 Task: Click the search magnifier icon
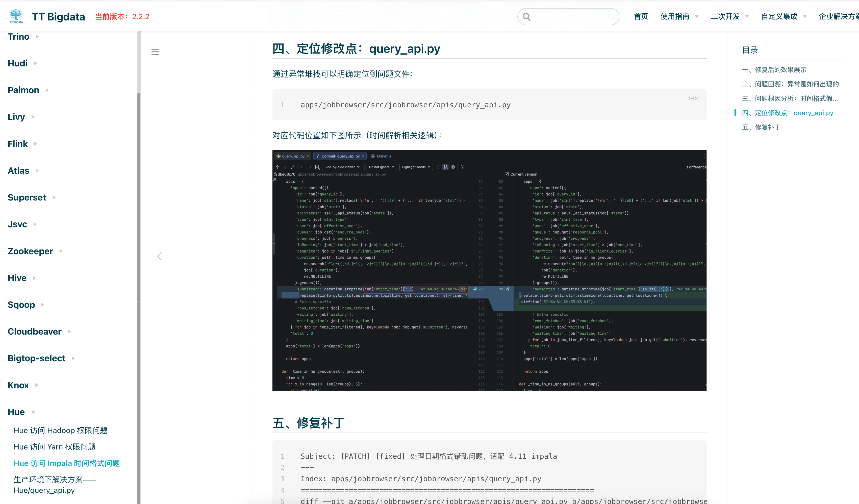(526, 17)
